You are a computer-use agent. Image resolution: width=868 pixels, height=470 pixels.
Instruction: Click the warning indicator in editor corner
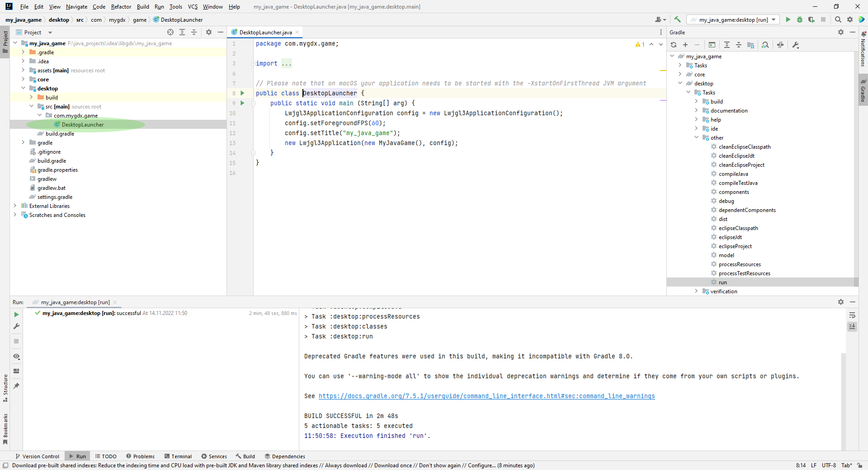[640, 44]
